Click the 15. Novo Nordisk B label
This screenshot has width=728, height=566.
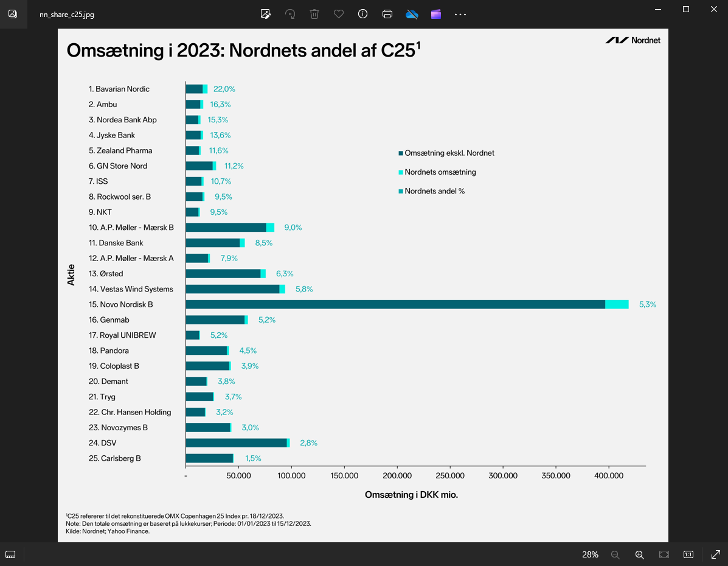coord(120,304)
